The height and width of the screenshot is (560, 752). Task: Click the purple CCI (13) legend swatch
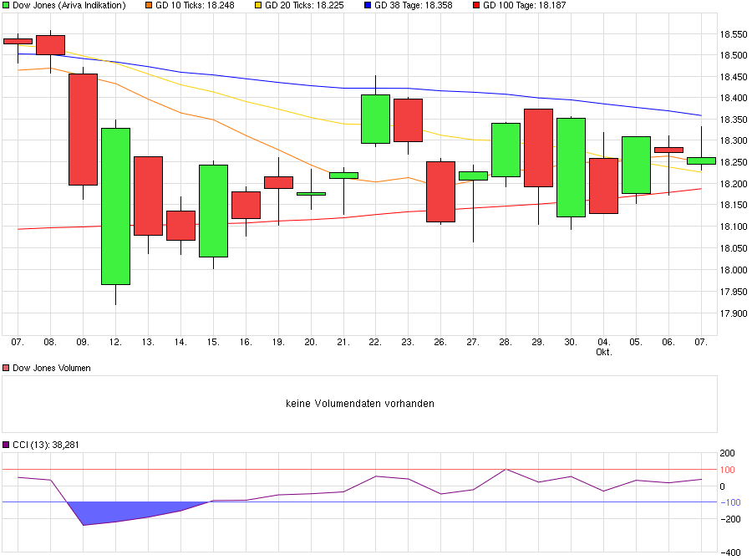[6, 445]
